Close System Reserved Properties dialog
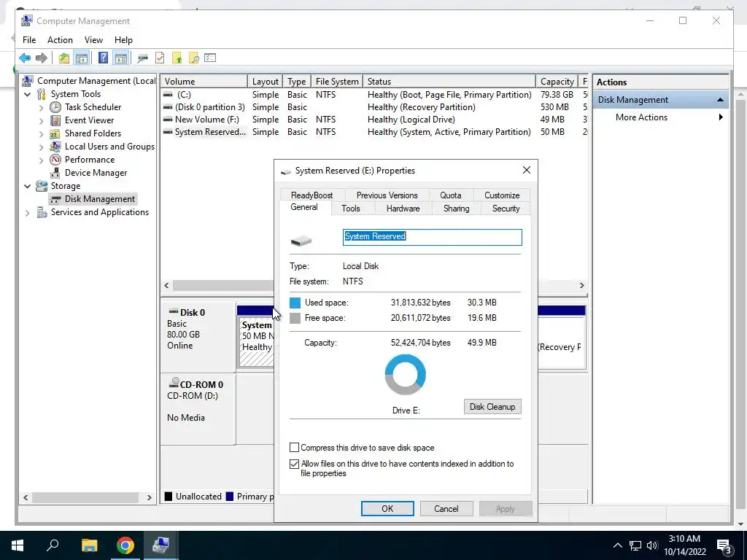The image size is (747, 560). [x=527, y=171]
